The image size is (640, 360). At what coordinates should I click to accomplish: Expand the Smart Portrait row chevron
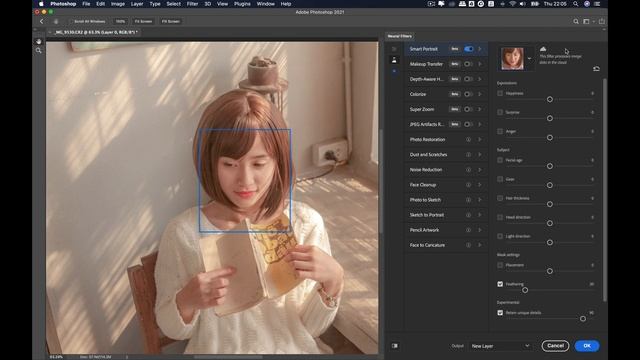[x=480, y=49]
